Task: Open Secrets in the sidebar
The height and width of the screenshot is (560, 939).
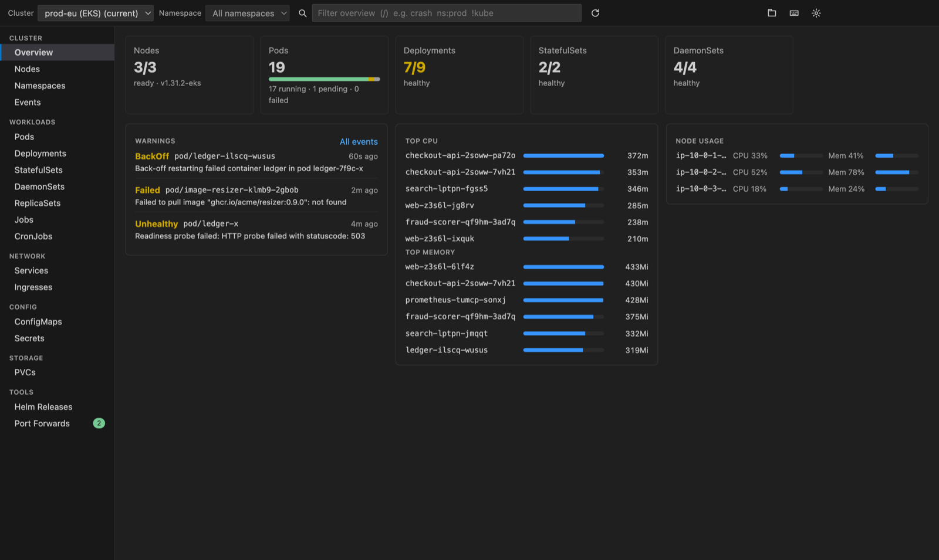Action: point(57,338)
